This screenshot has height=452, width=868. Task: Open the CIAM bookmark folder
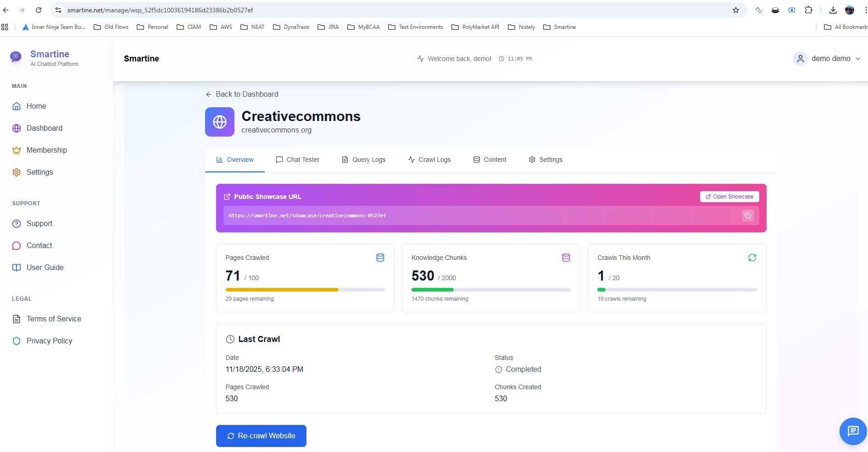[189, 27]
